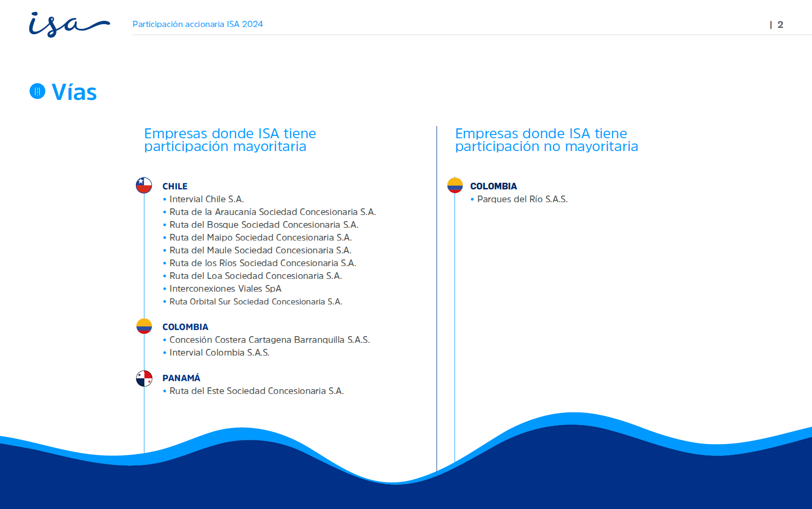Click the 'Vías' section title
This screenshot has height=509, width=812.
[x=74, y=92]
